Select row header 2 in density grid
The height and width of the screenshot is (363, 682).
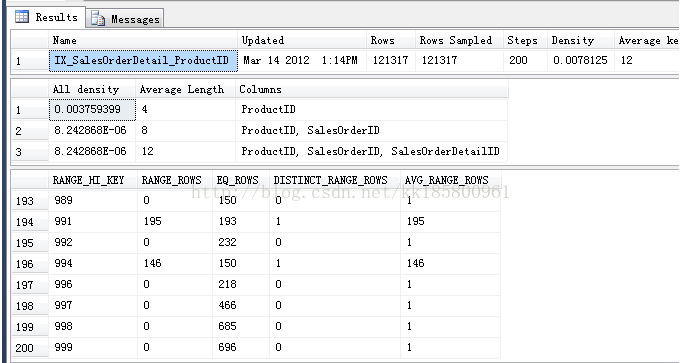[x=30, y=131]
